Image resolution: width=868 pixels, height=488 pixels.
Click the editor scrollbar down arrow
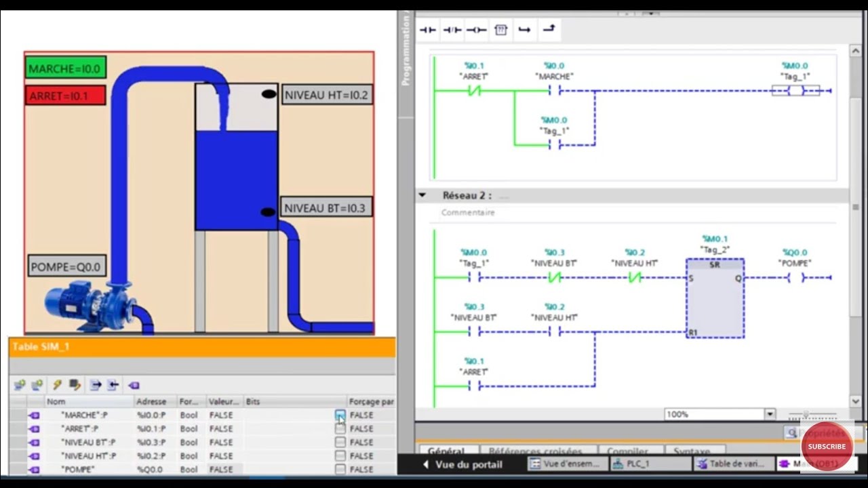[x=855, y=401]
